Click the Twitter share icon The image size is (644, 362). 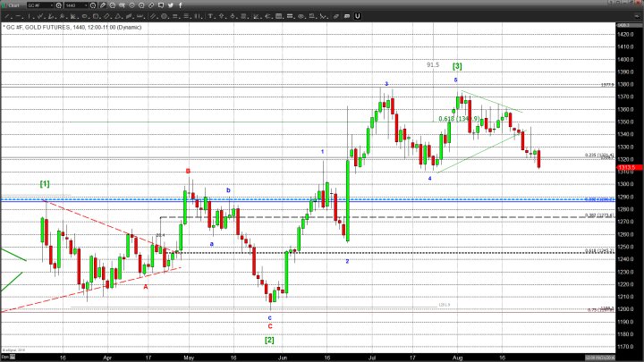click(170, 5)
